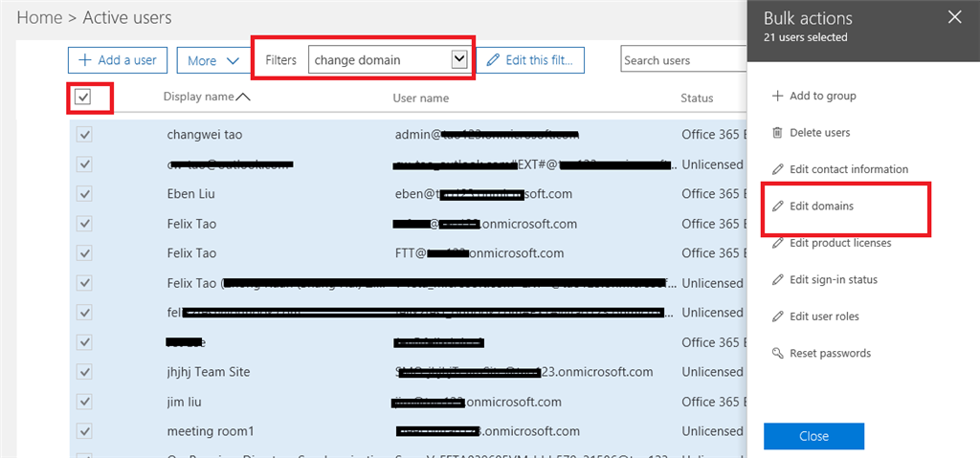Click pencil icon beside Edit domains

pos(777,206)
